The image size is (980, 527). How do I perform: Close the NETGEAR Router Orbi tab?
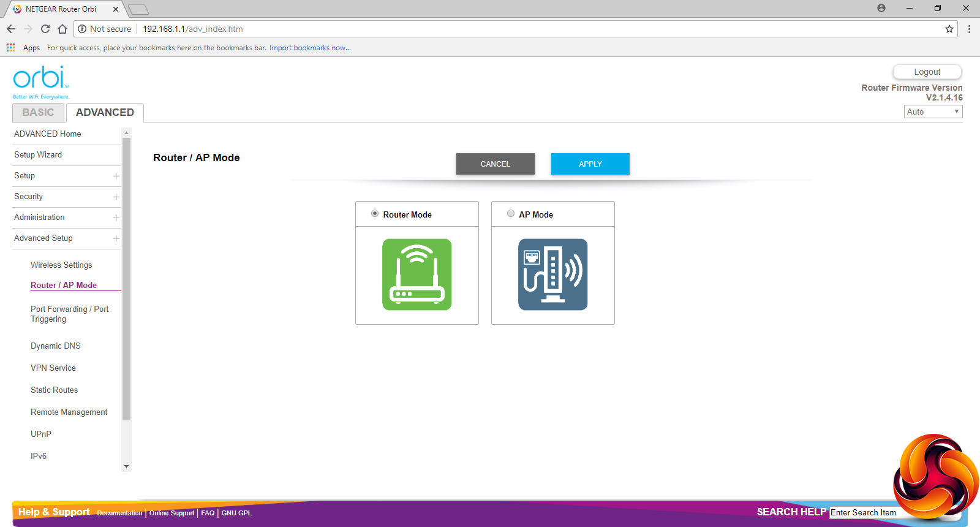pyautogui.click(x=116, y=9)
